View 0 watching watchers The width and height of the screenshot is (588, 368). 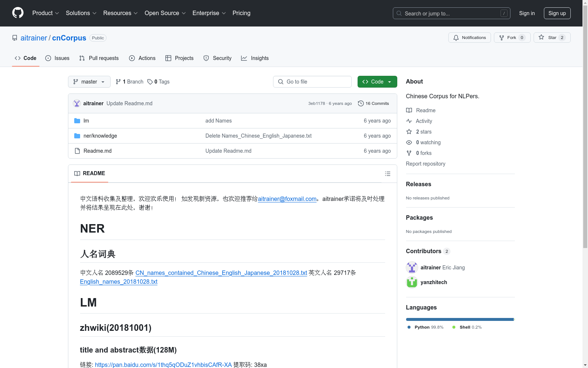point(423,142)
